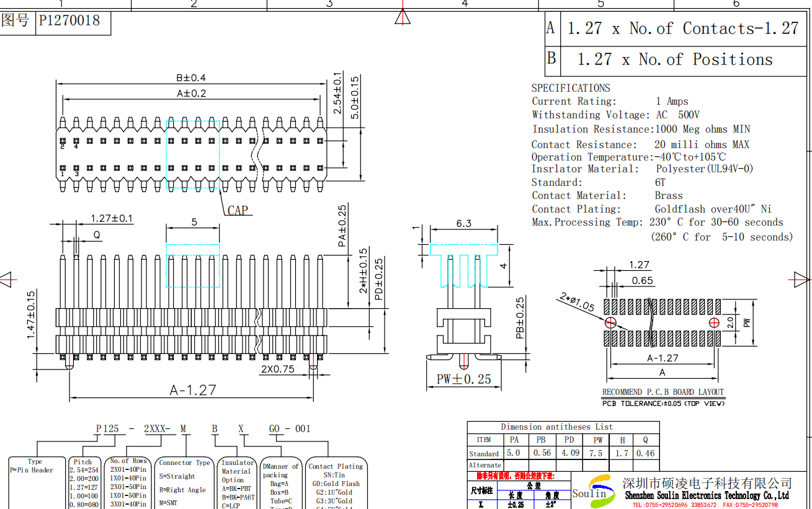This screenshot has height=509, width=812.
Task: Click the Soulin company logo
Action: click(594, 492)
